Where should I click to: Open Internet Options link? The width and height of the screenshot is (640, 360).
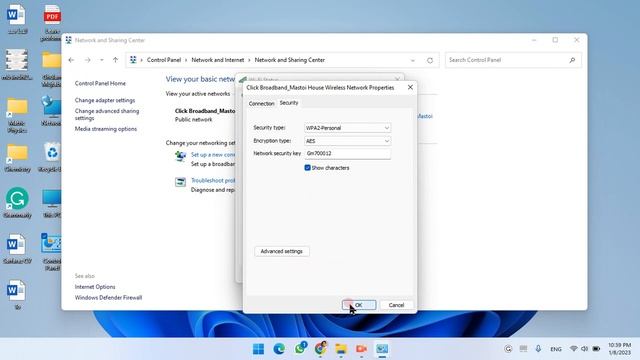click(95, 287)
